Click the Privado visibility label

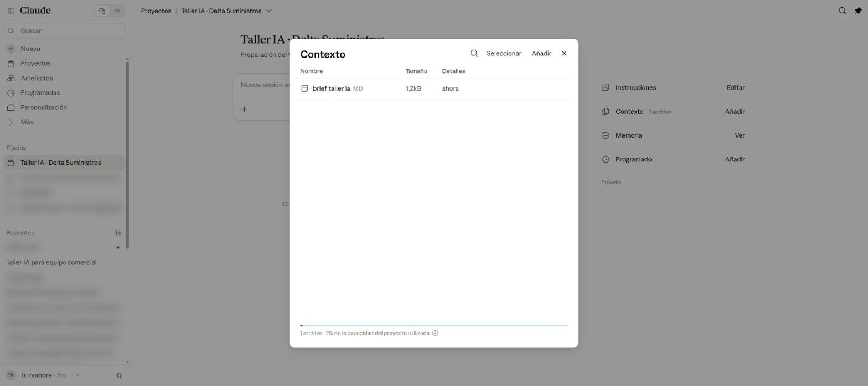tap(611, 182)
